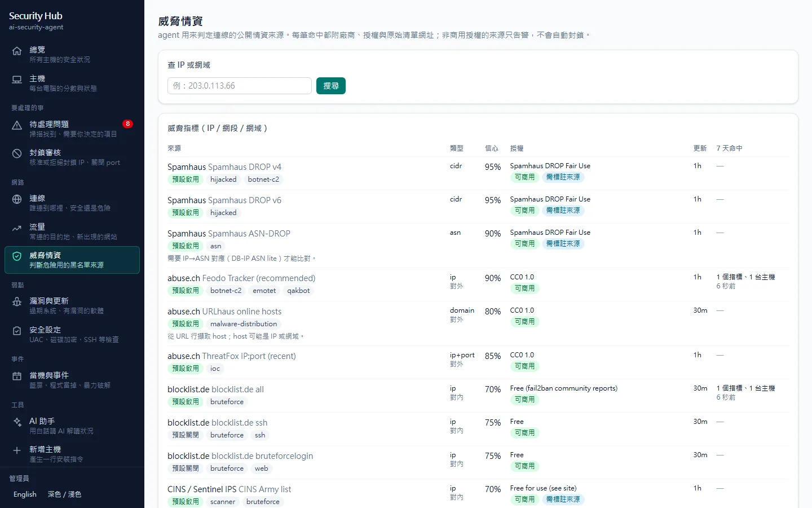This screenshot has height=508, width=812.
Task: Click the 新增主機 plus icon
Action: (17, 450)
